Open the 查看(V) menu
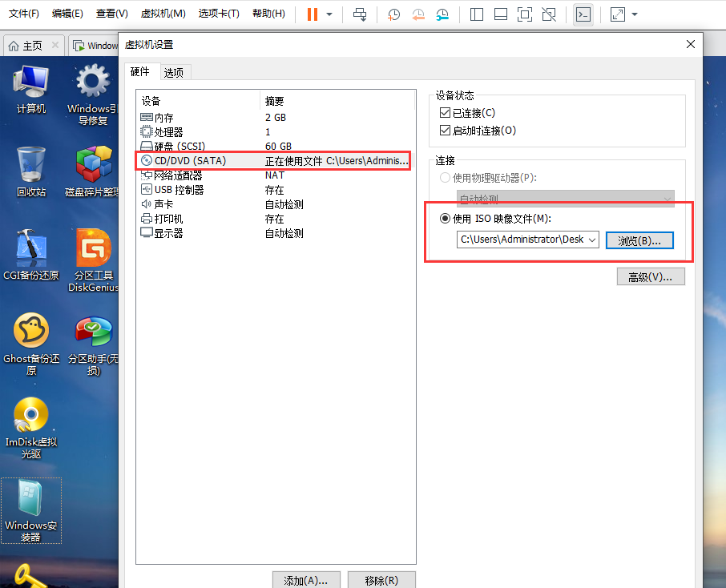Viewport: 726px width, 588px height. tap(111, 14)
